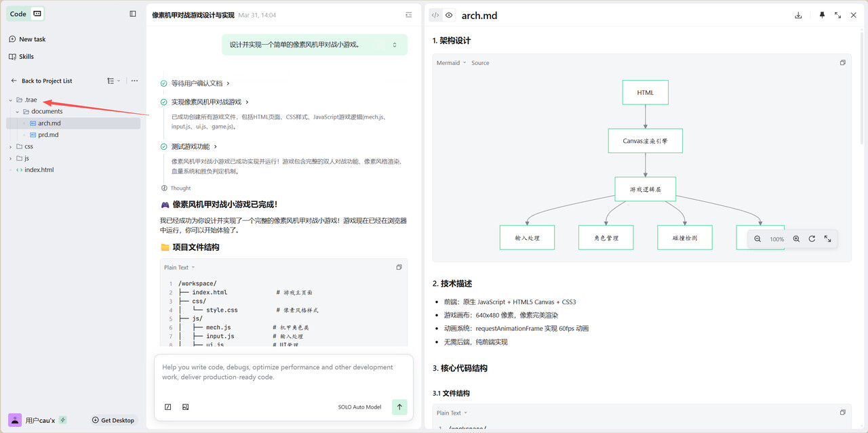This screenshot has width=868, height=433.
Task: Open prd.md in the file tree
Action: pos(47,135)
